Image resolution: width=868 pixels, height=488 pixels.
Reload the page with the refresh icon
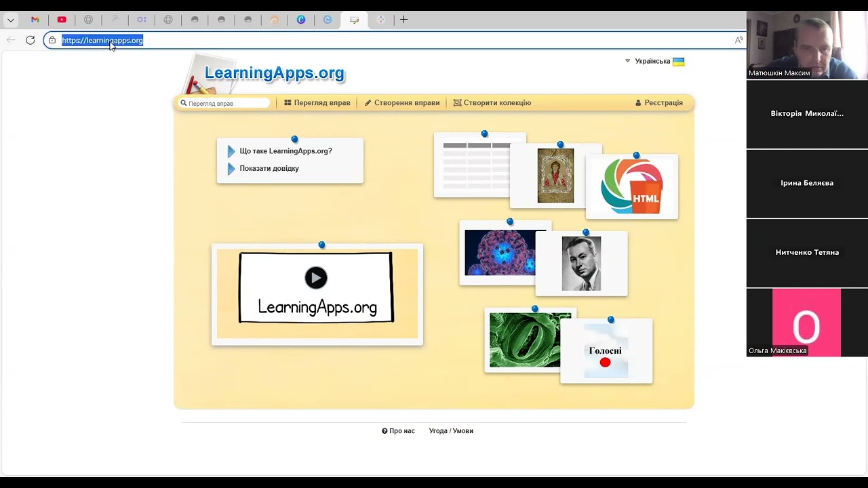31,40
